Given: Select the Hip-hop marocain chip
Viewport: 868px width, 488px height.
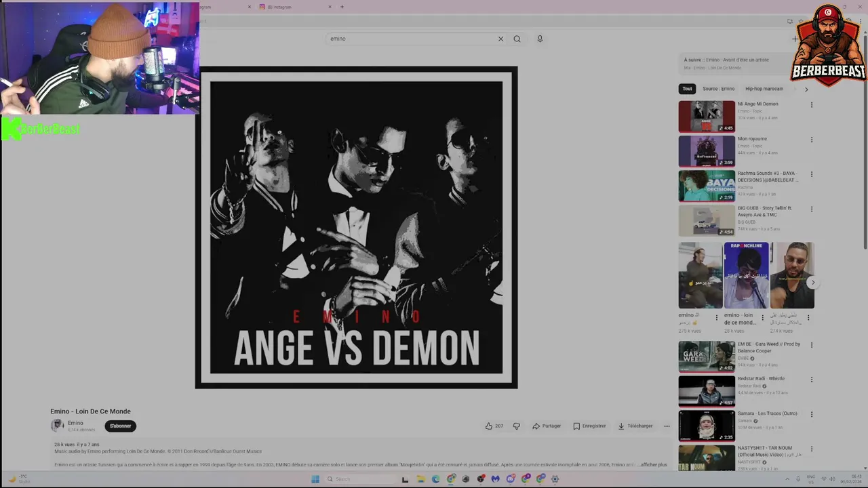Looking at the screenshot, I should tap(764, 89).
